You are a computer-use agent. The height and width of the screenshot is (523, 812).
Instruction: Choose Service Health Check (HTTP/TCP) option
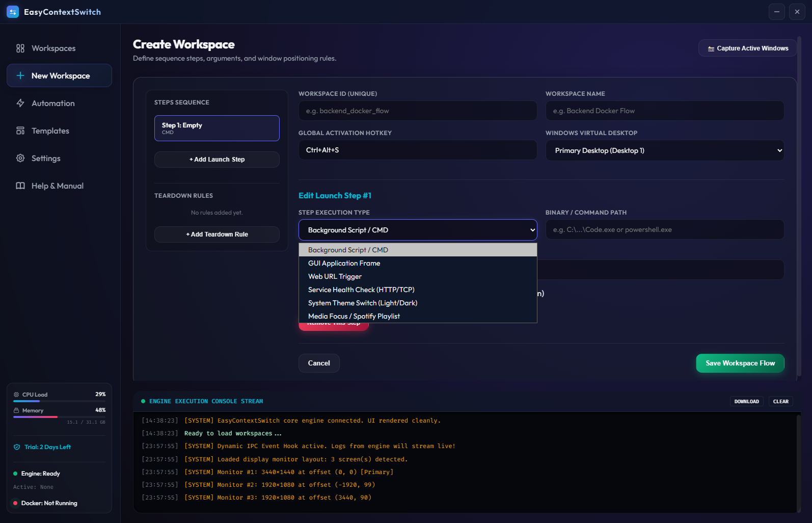point(418,290)
